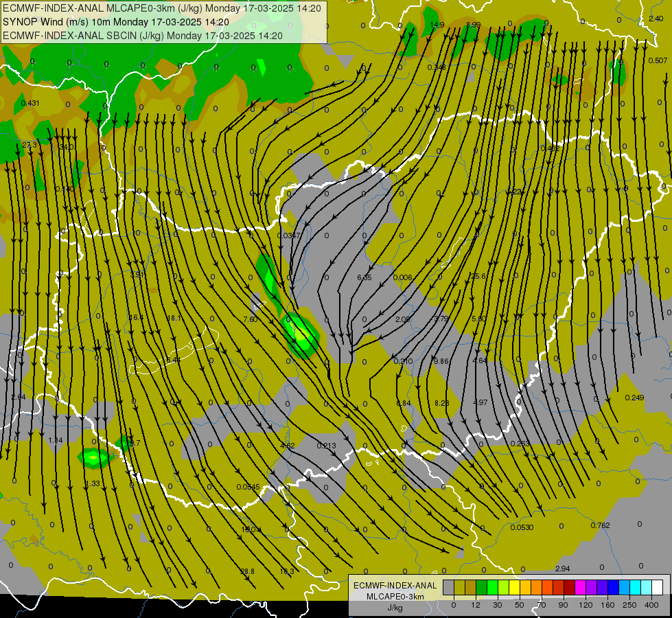Viewport: 672px width, 618px height.
Task: Click the SBCIN title line
Action: pos(143,36)
